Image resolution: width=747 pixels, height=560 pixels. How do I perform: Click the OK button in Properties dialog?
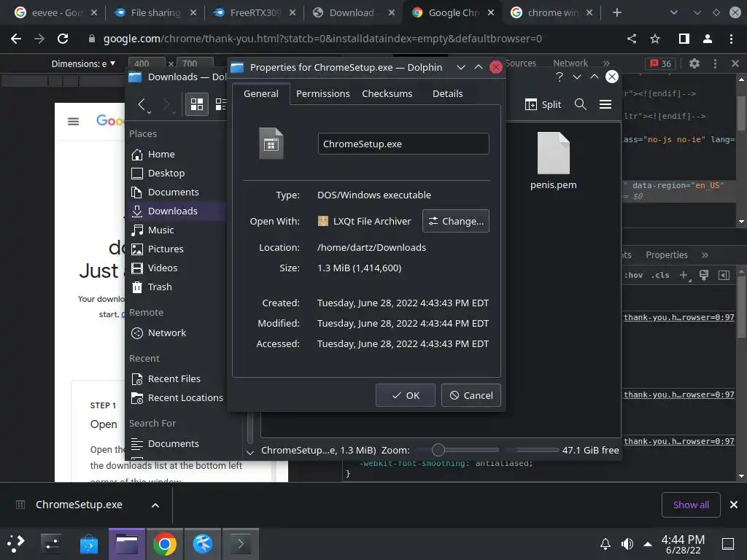point(405,395)
